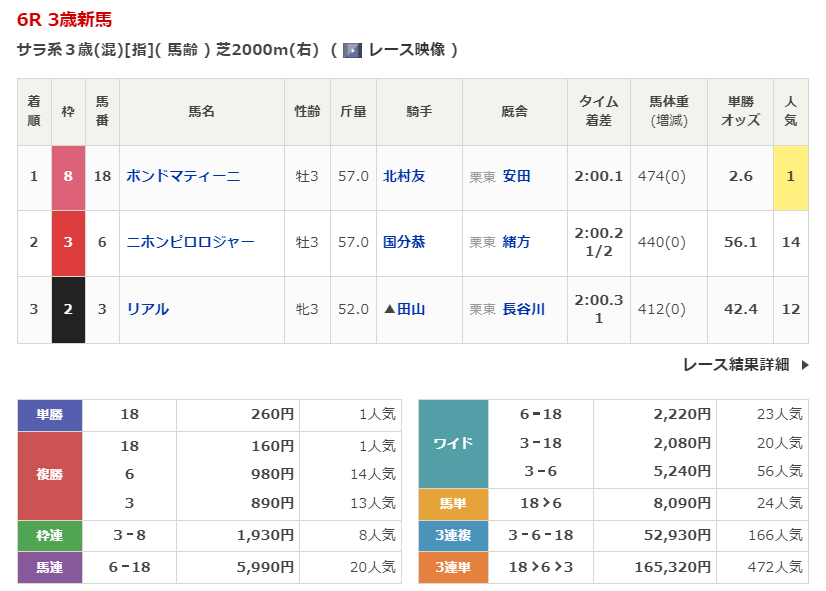Click the race video icon

[x=352, y=50]
